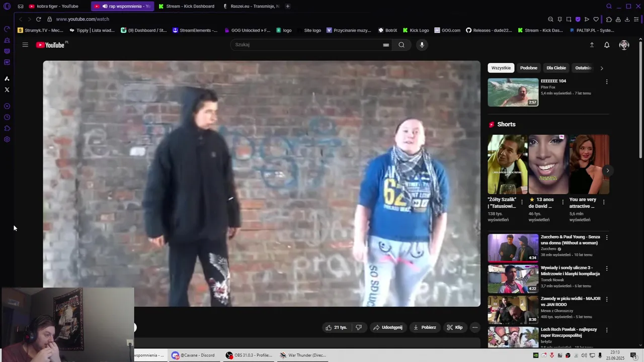Click the page vertical scrollbar
This screenshot has height=362, width=644.
pos(640,101)
